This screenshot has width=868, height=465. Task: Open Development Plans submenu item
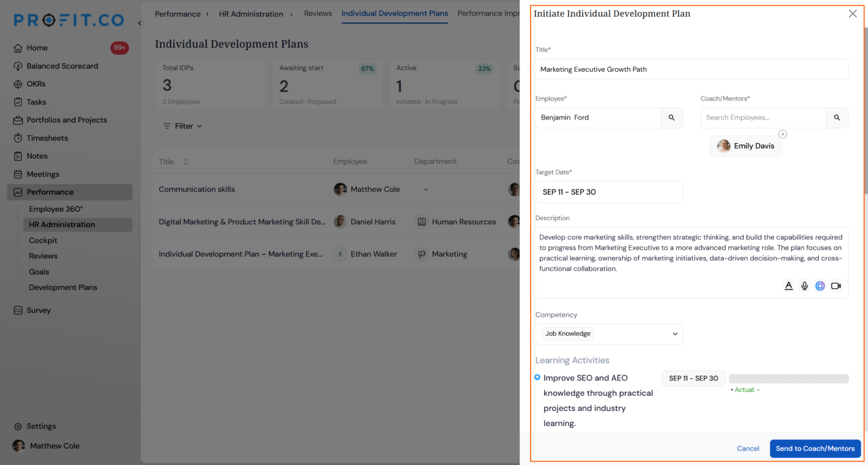click(63, 287)
